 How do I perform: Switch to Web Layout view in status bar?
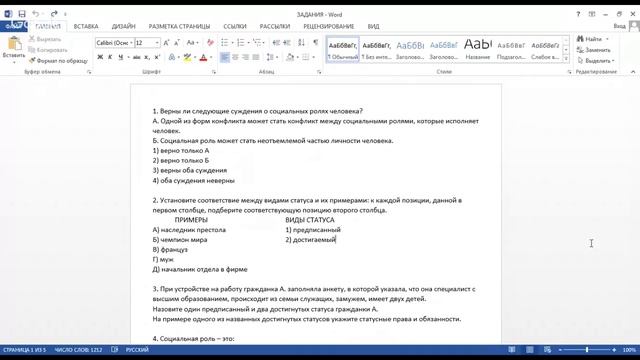tap(547, 350)
